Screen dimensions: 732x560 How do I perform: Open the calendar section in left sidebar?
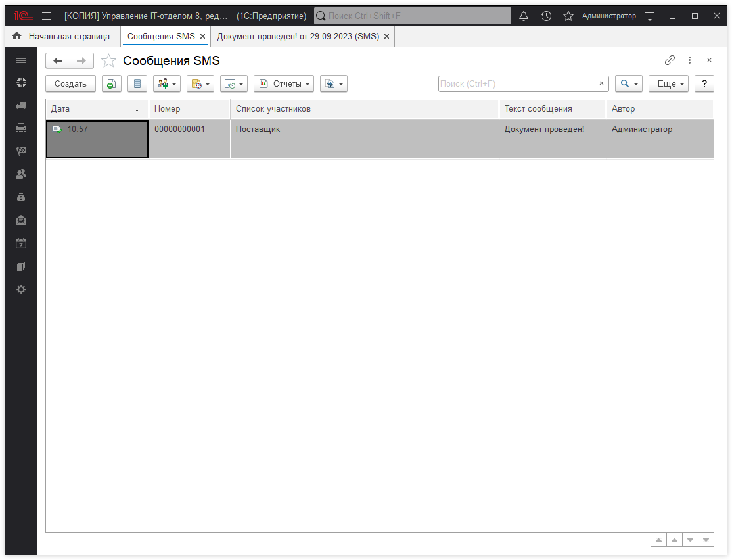coord(21,243)
